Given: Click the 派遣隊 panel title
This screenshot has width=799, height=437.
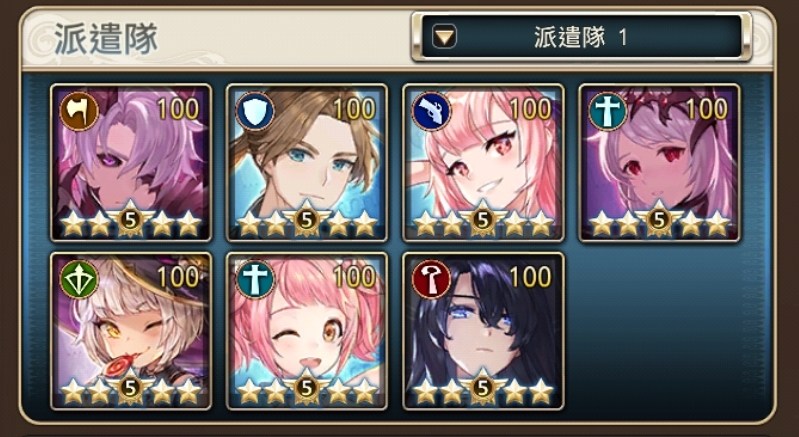Looking at the screenshot, I should coord(106,39).
